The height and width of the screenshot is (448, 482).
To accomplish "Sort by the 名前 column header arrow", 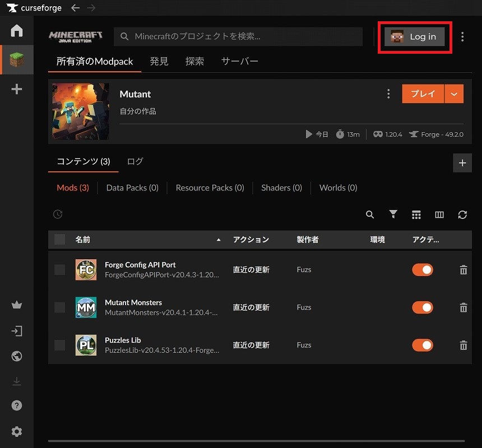I will point(219,240).
